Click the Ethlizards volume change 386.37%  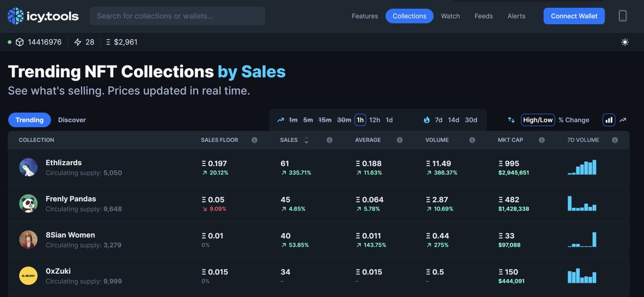[441, 173]
